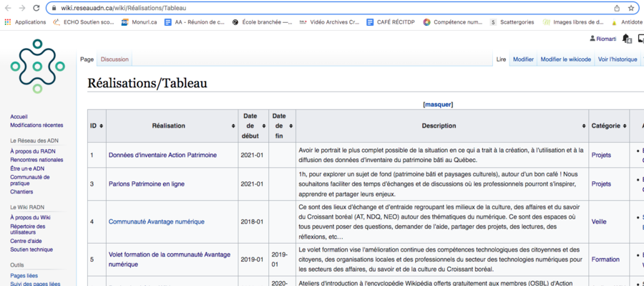
Task: Open Être un·e ADN link
Action: click(27, 168)
